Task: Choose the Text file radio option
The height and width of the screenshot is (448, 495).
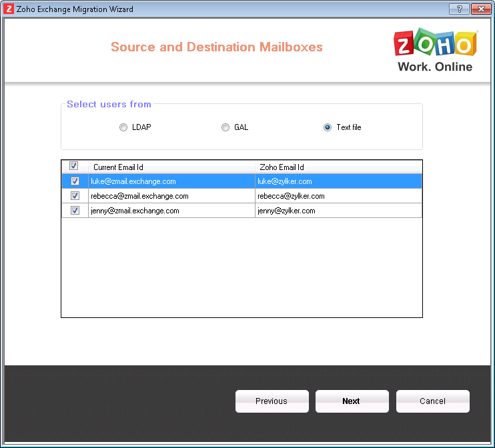Action: coord(328,127)
